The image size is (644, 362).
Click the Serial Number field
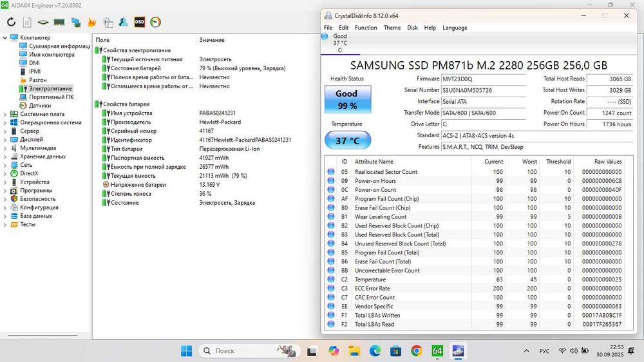(x=484, y=90)
